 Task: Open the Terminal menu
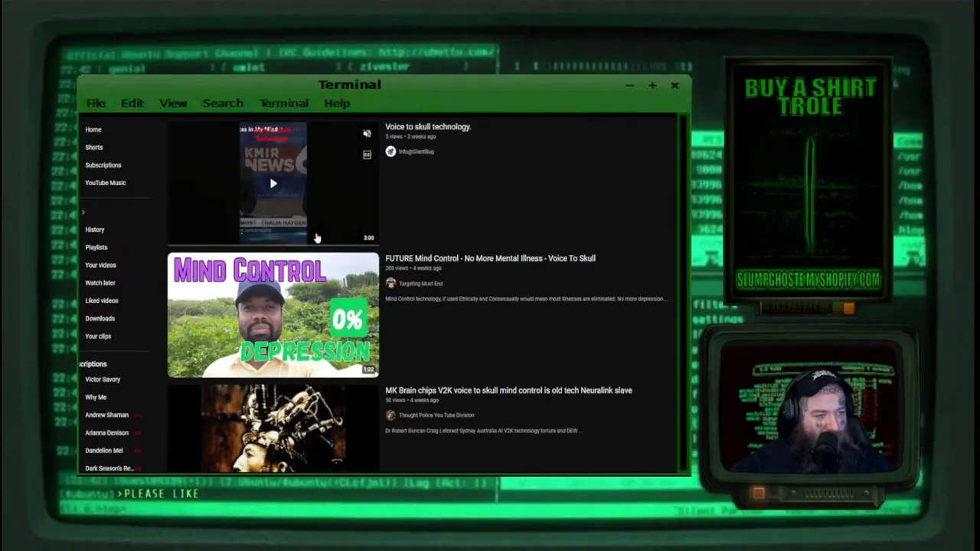pos(284,103)
